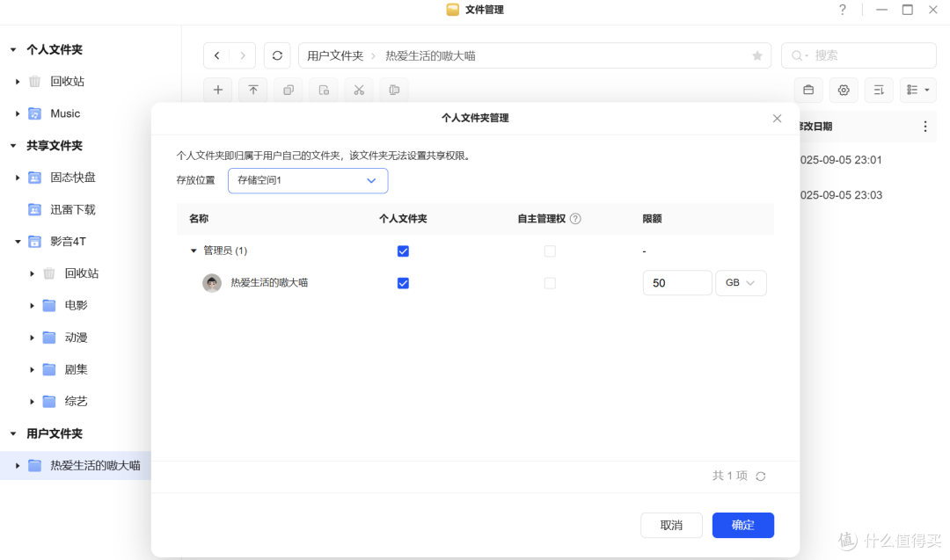
Task: Click 用户文件夹 in the breadcrumb path
Action: [335, 55]
